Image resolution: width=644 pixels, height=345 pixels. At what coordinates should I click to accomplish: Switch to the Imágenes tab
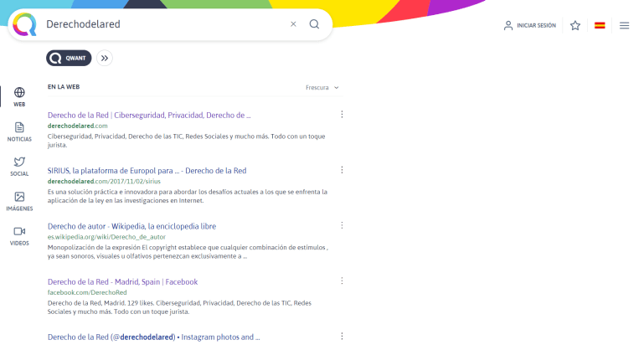(19, 201)
